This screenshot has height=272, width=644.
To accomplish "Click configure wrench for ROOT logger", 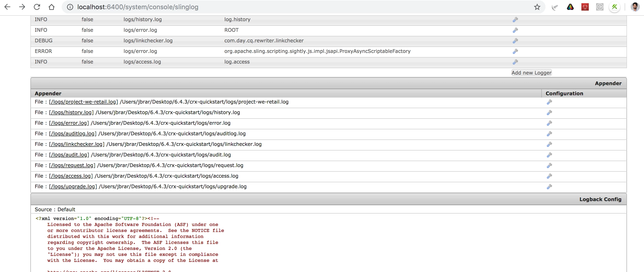I will (515, 30).
